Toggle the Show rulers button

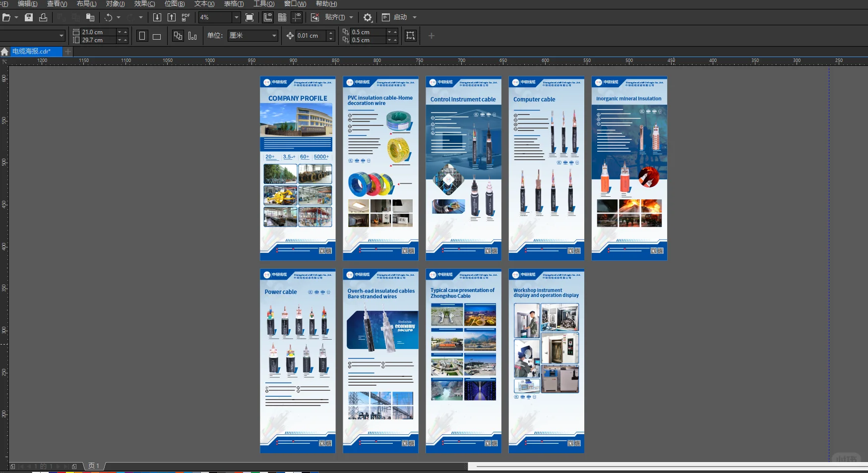pyautogui.click(x=268, y=17)
